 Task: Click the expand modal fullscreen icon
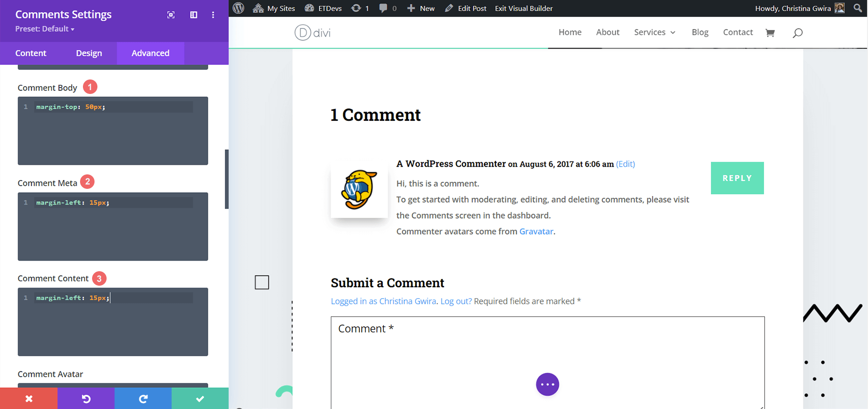click(x=171, y=15)
